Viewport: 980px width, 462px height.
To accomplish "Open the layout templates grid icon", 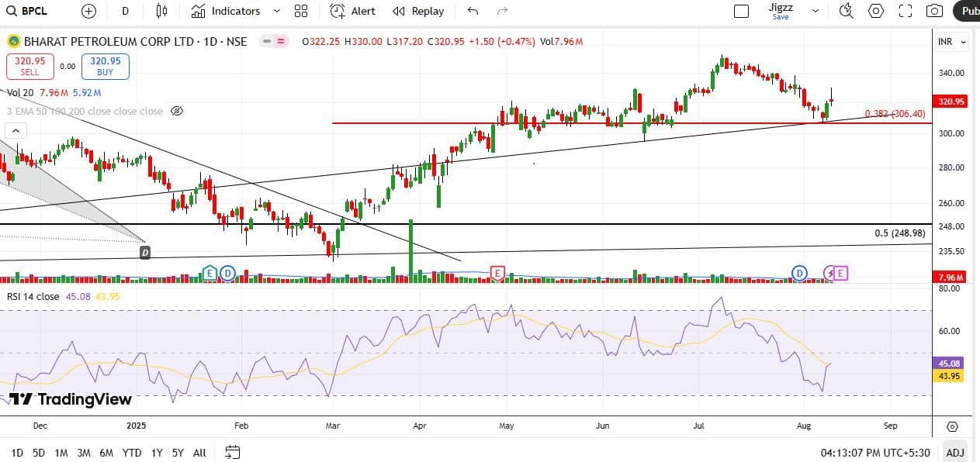I will 301,11.
